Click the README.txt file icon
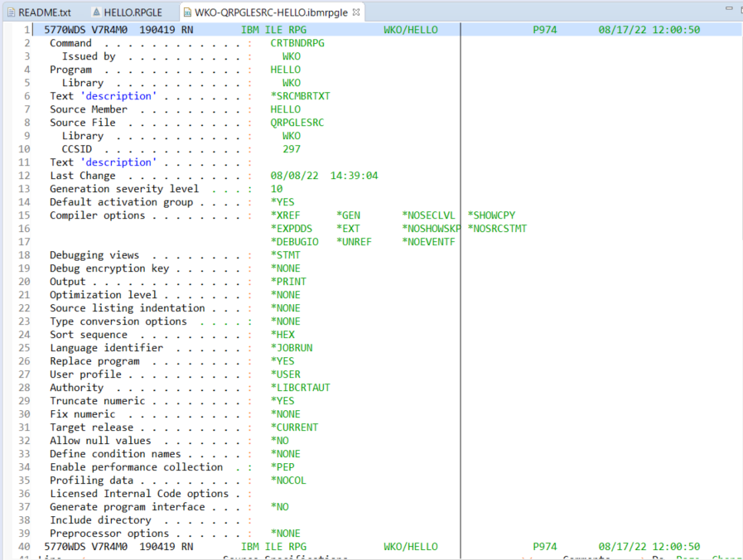This screenshot has height=560, width=743. point(10,12)
